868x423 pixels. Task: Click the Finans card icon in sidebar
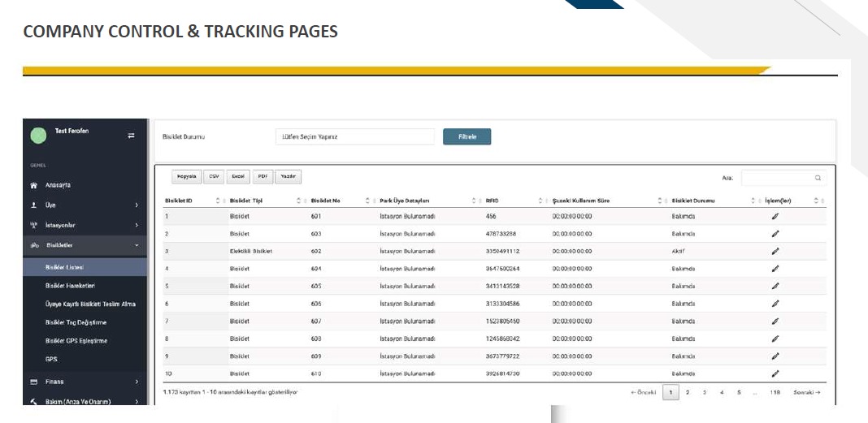pyautogui.click(x=34, y=382)
